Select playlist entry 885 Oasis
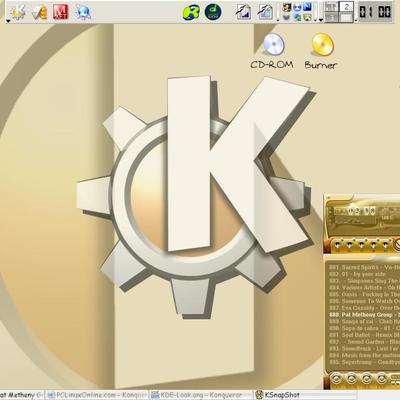Screen dimensions: 400x400 tap(364, 294)
